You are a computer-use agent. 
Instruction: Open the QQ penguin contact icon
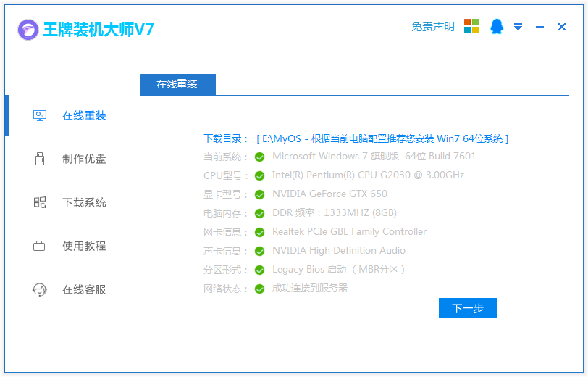tap(497, 26)
